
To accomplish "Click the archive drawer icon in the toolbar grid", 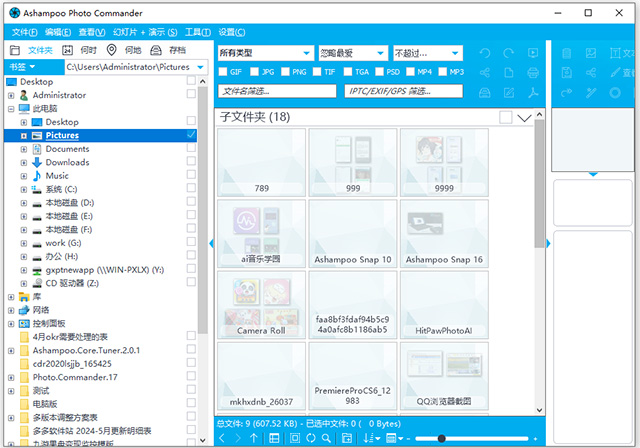I will coord(484,93).
